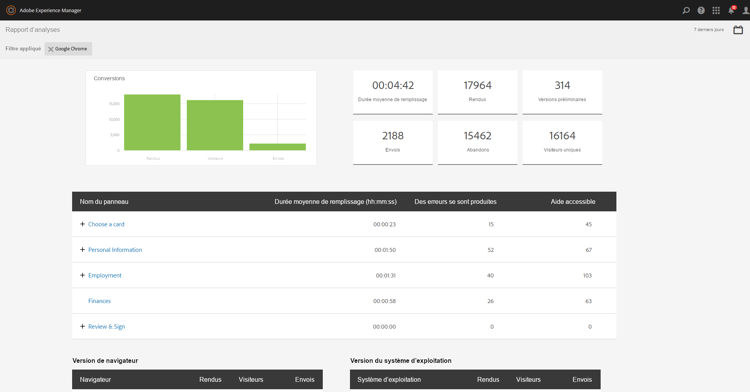This screenshot has height=392, width=750.
Task: Click the Filtre appliqué label
Action: [x=23, y=49]
